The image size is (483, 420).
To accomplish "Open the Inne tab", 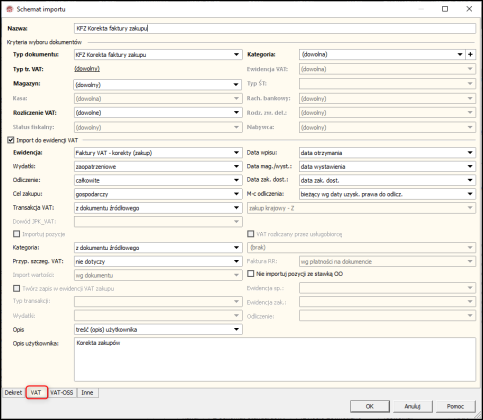I will (87, 393).
